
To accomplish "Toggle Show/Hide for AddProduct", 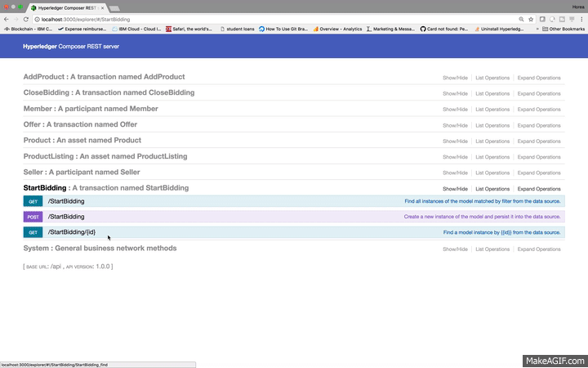I will tap(455, 78).
